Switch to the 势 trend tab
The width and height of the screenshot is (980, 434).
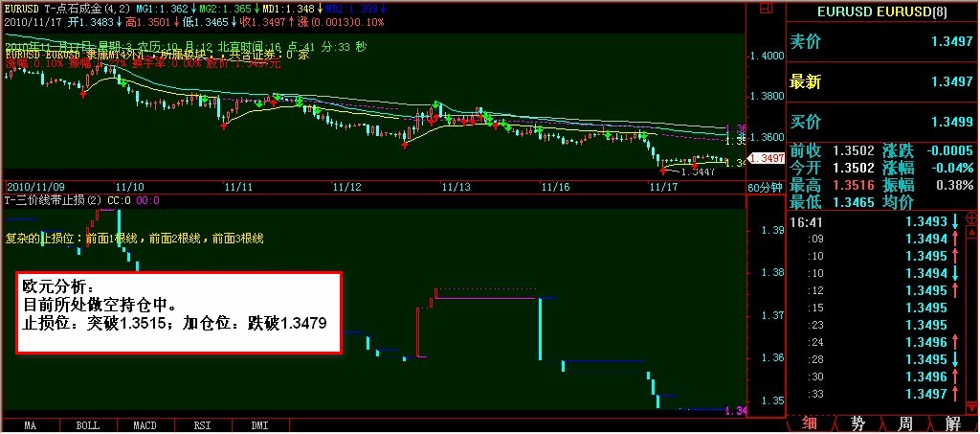858,424
